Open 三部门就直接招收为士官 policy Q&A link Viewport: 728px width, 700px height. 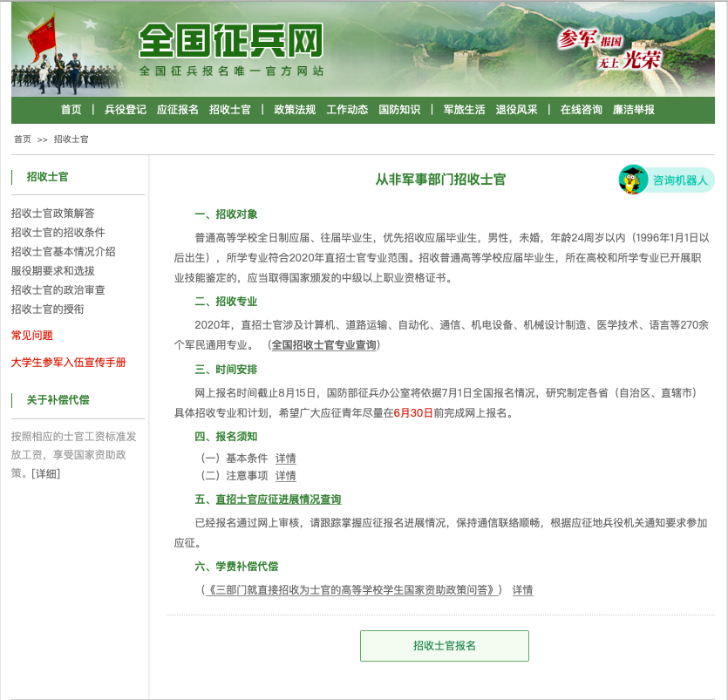pyautogui.click(x=352, y=590)
